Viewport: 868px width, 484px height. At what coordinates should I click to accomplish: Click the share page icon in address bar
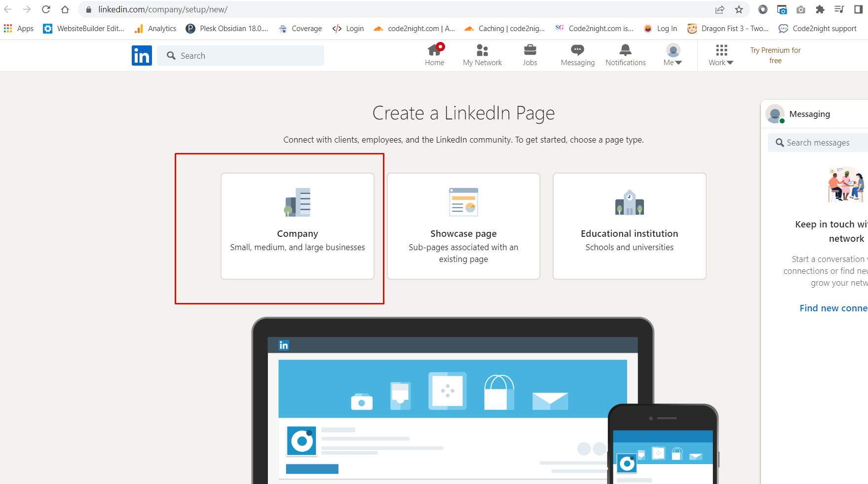pyautogui.click(x=720, y=9)
